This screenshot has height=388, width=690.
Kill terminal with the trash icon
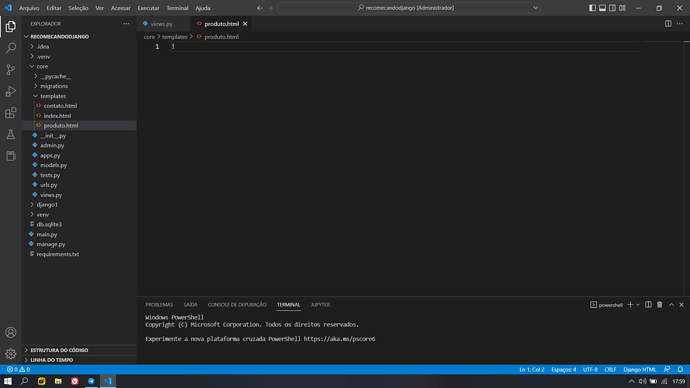660,304
